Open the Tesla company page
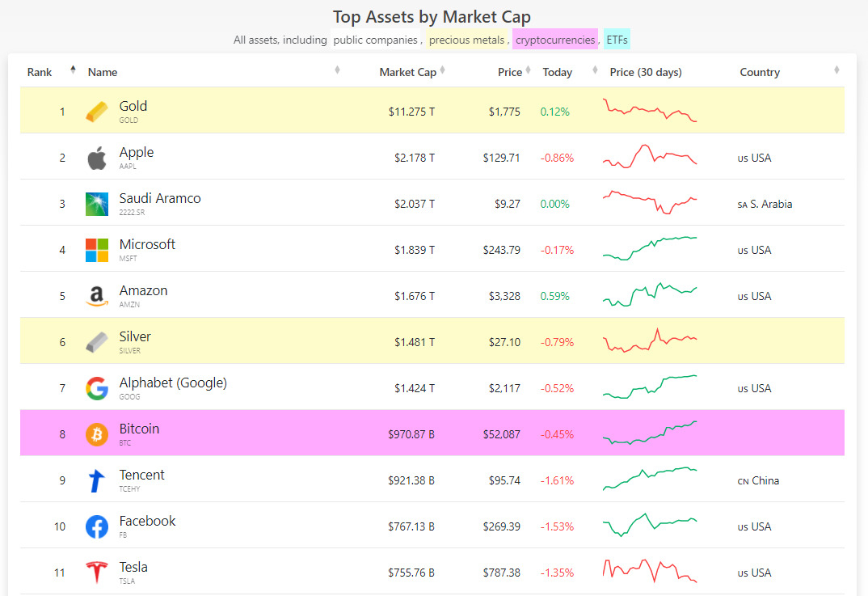This screenshot has width=868, height=596. coord(133,567)
